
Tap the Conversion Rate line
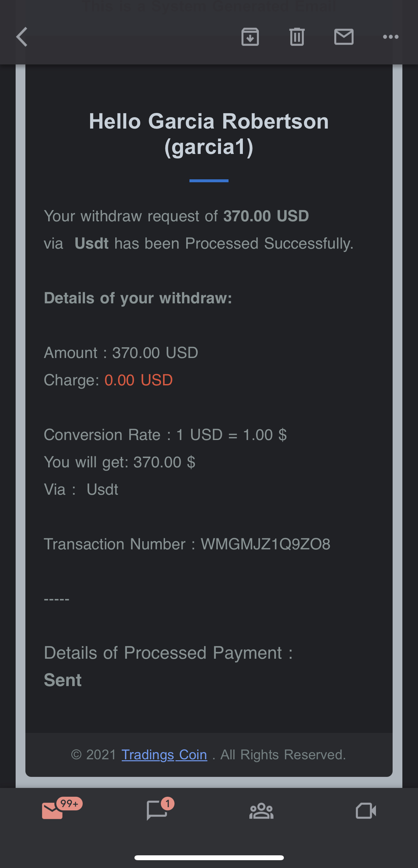165,435
